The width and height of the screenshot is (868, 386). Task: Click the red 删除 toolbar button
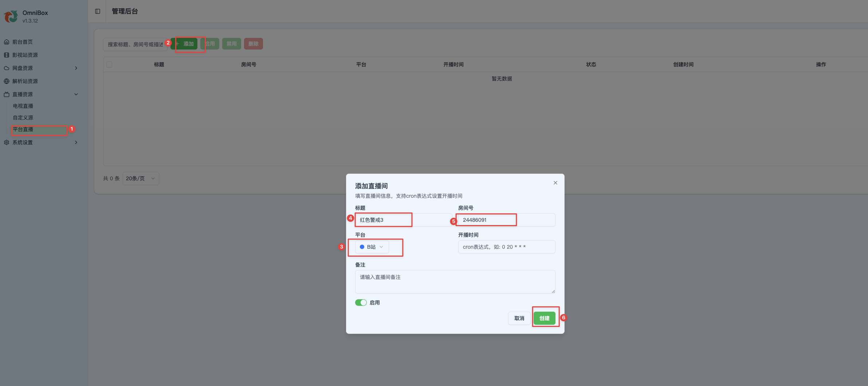(254, 44)
